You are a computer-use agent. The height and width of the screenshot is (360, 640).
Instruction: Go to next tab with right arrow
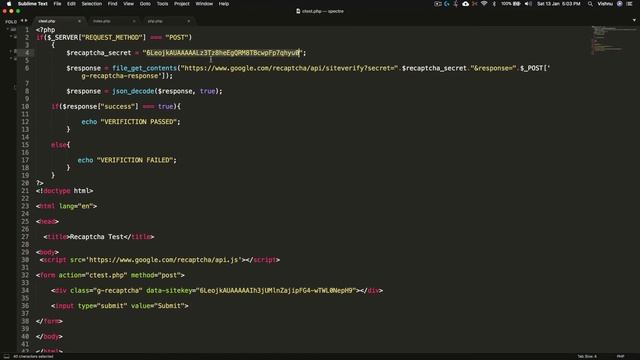point(26,20)
